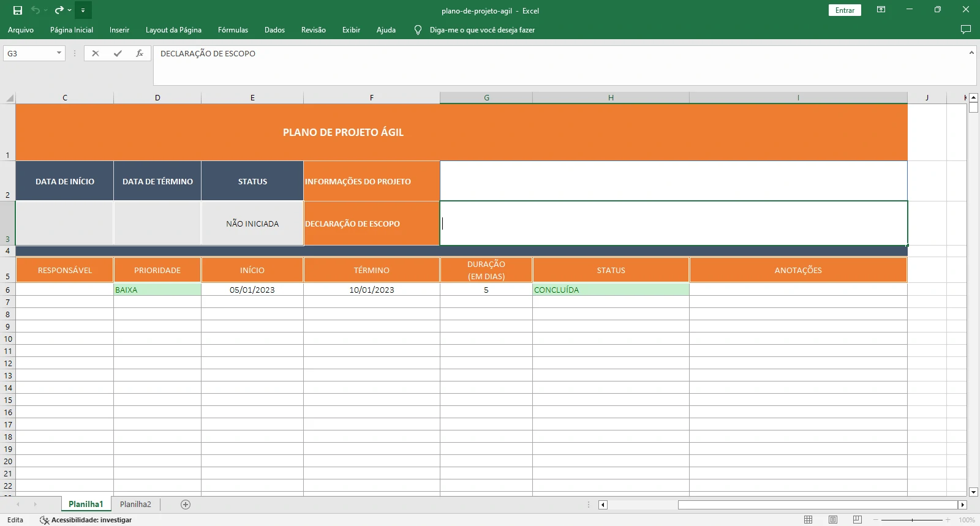The height and width of the screenshot is (526, 980).
Task: Switch to Normal view in the status bar
Action: point(808,520)
